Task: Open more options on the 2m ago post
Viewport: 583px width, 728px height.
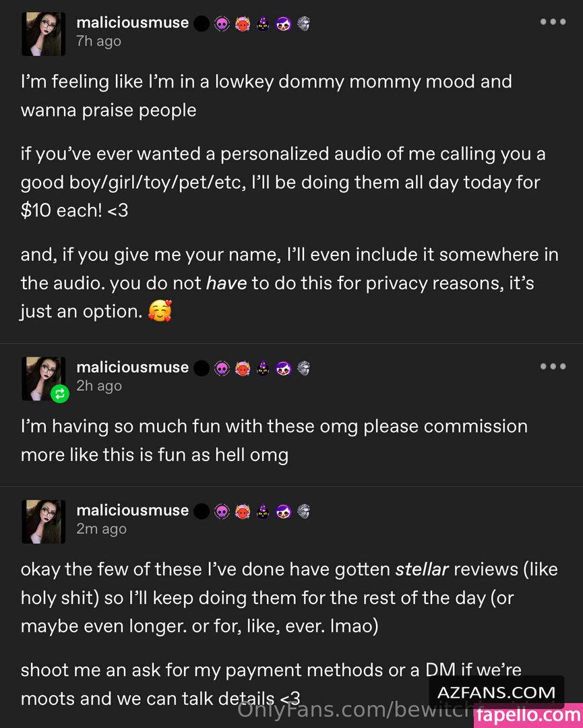Action: (553, 510)
